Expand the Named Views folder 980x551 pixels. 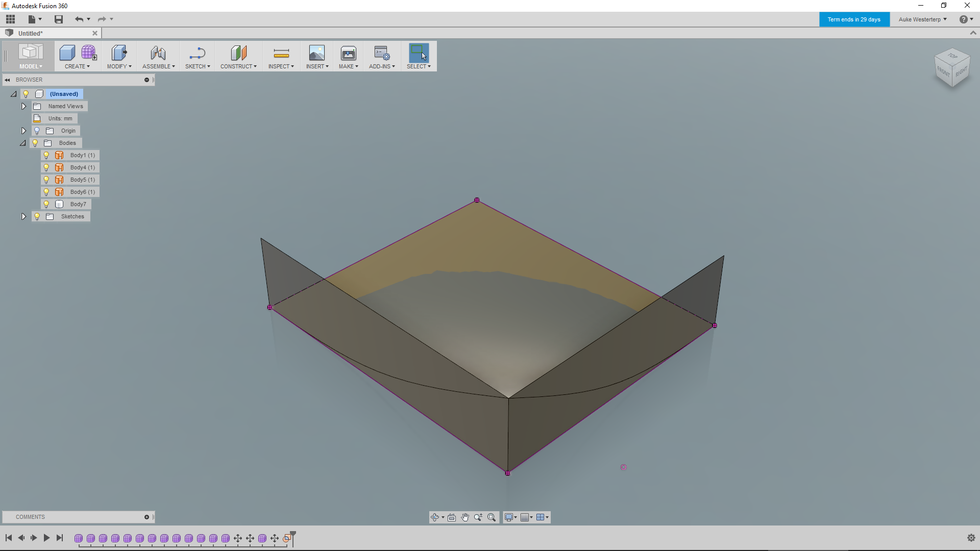coord(23,106)
